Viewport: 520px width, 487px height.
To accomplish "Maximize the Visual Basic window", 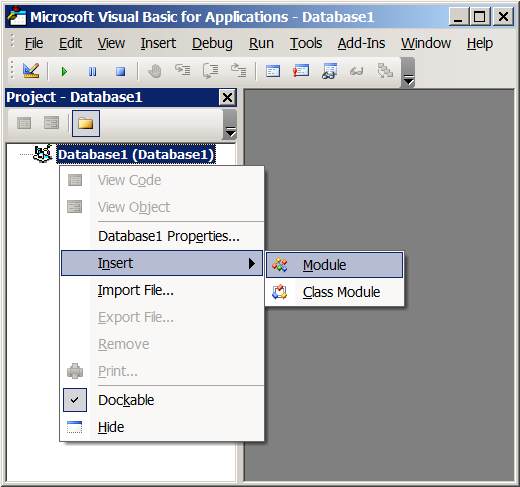I will [480, 16].
